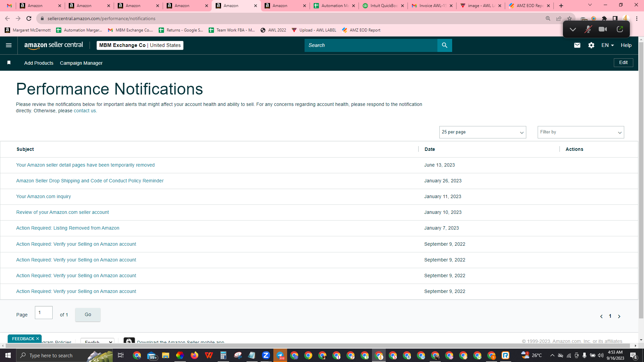The width and height of the screenshot is (644, 362).
Task: Open 'Listing Removed from Amazon' notification
Action: [68, 228]
